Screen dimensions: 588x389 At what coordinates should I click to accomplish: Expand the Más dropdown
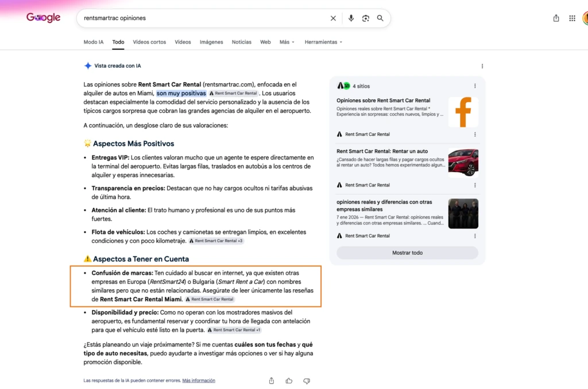(x=287, y=42)
